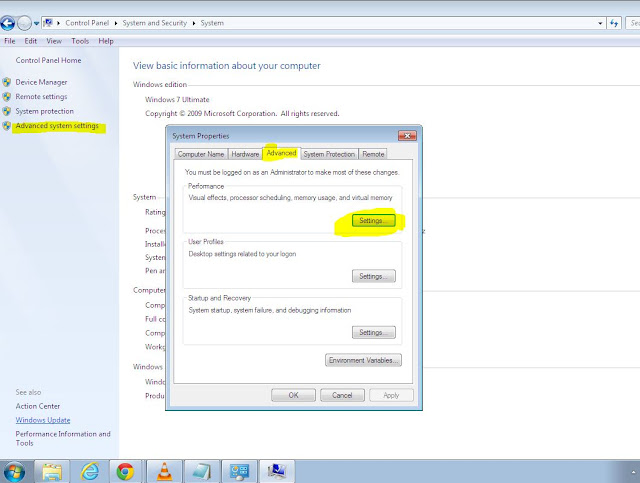640x483 pixels.
Task: Click the Refresh button beside the address bar
Action: pyautogui.click(x=614, y=23)
